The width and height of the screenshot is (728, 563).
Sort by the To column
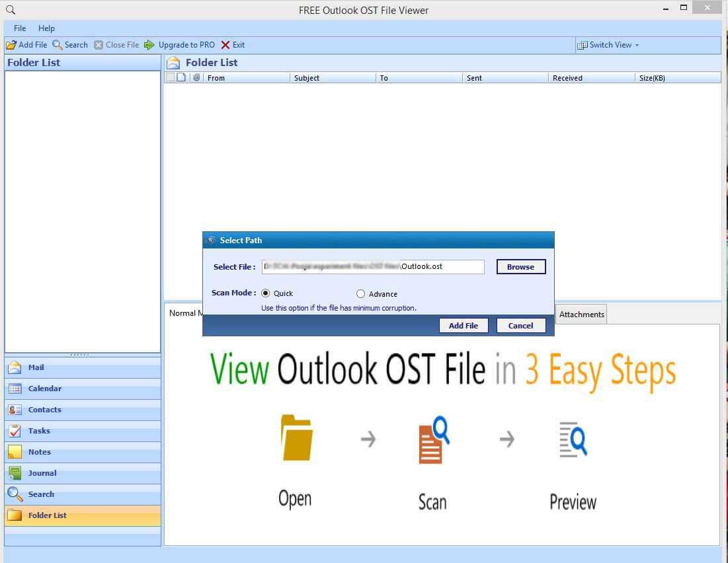(x=419, y=78)
